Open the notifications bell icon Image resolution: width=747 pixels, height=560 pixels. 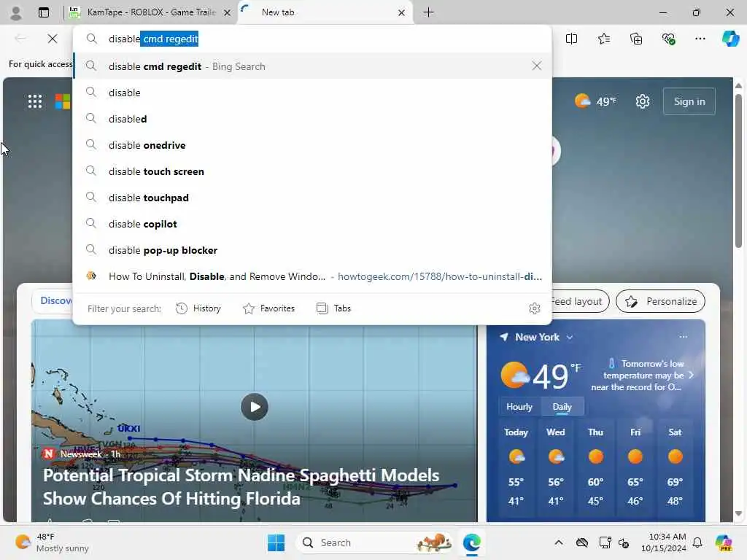(x=697, y=542)
